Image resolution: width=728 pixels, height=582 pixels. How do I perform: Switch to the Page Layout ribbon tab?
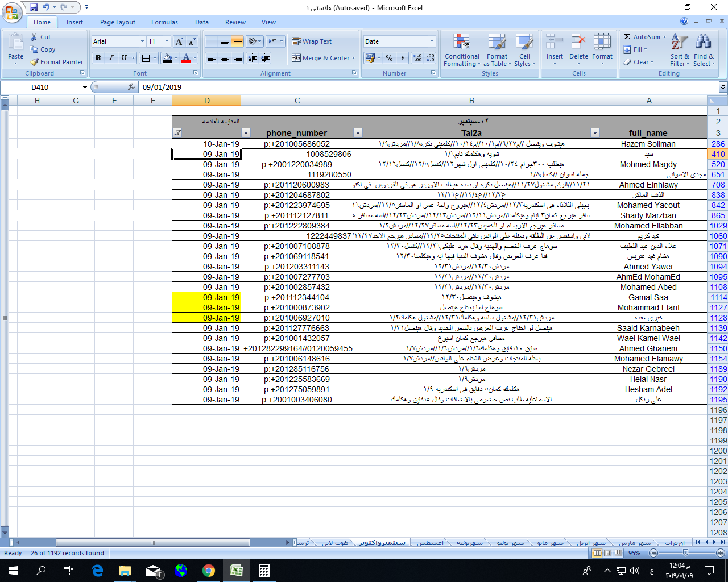[118, 22]
